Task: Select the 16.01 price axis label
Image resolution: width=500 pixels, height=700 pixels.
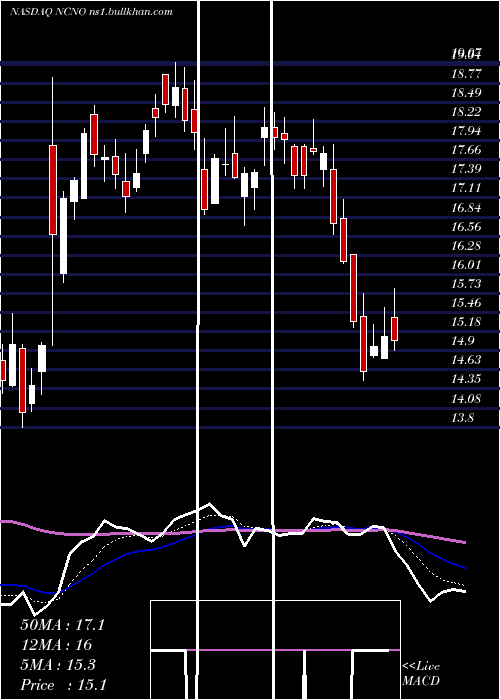Action: pos(467,264)
